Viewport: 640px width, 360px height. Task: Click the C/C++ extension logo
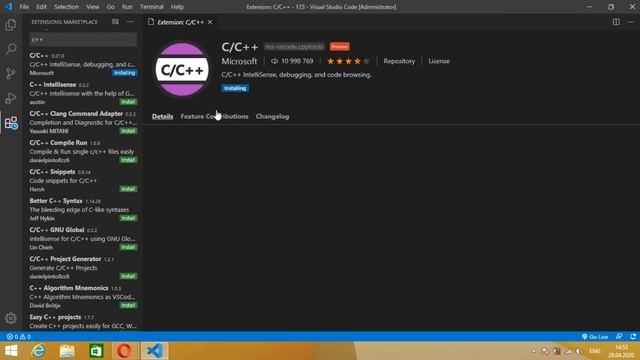pos(182,70)
